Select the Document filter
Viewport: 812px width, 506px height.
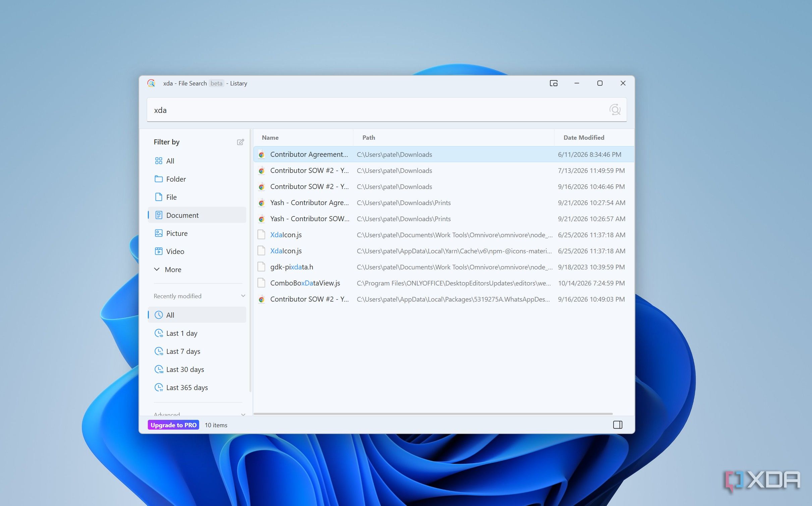197,215
